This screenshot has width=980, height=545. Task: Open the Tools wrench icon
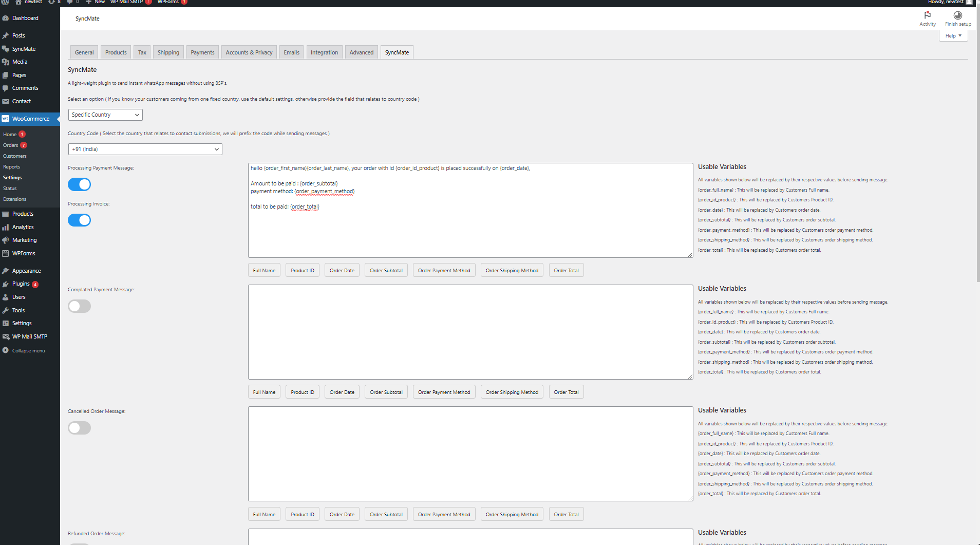click(x=6, y=310)
